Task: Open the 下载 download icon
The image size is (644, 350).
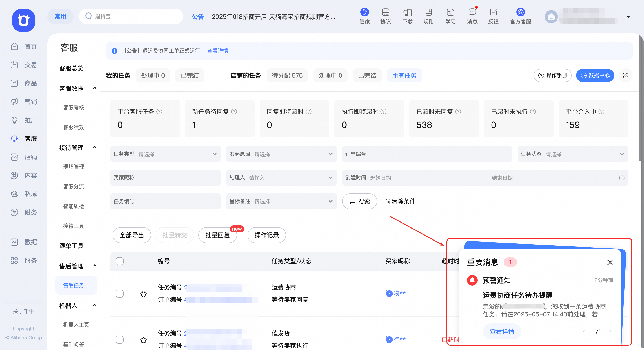Action: click(x=407, y=16)
